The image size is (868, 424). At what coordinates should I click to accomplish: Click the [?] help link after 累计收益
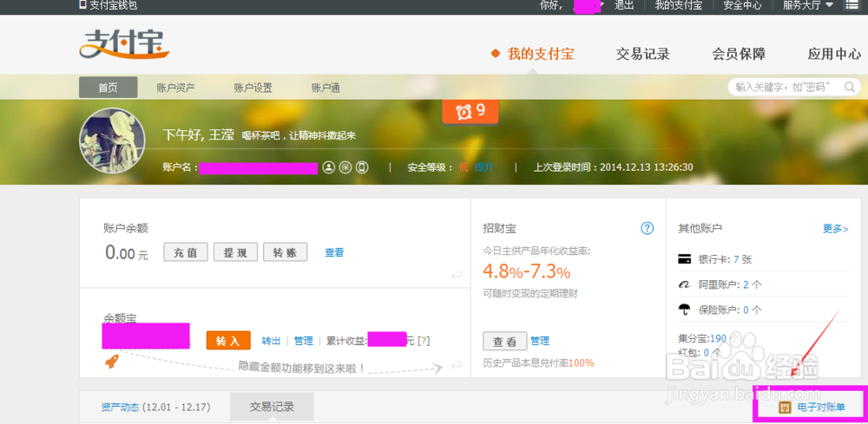point(424,341)
